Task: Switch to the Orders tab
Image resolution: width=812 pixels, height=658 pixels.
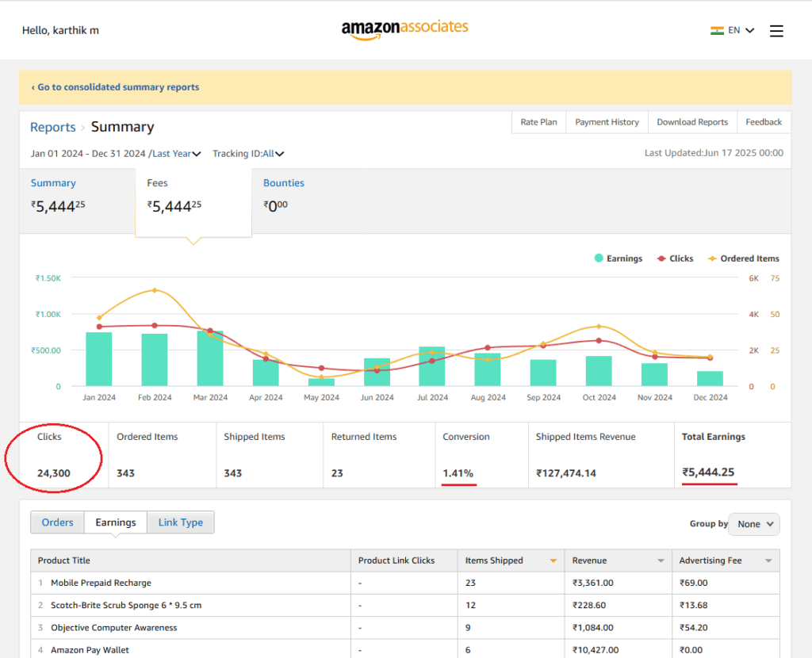Action: 57,522
